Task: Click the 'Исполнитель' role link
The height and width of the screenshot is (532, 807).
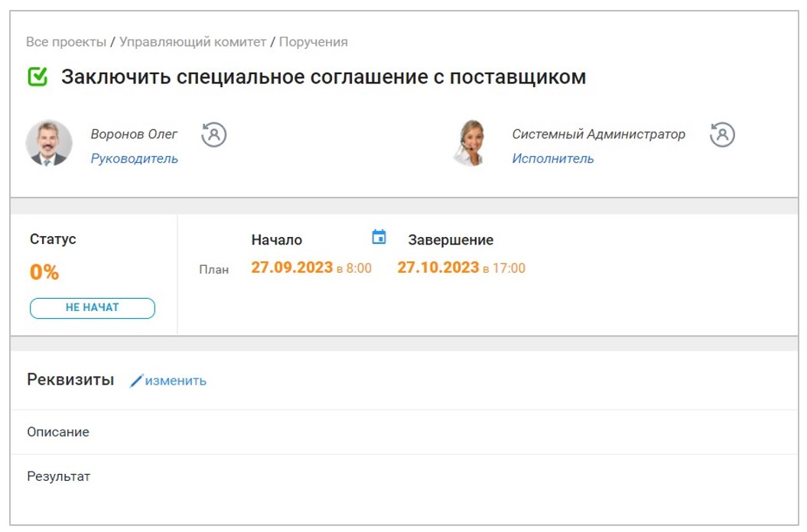Action: point(553,159)
